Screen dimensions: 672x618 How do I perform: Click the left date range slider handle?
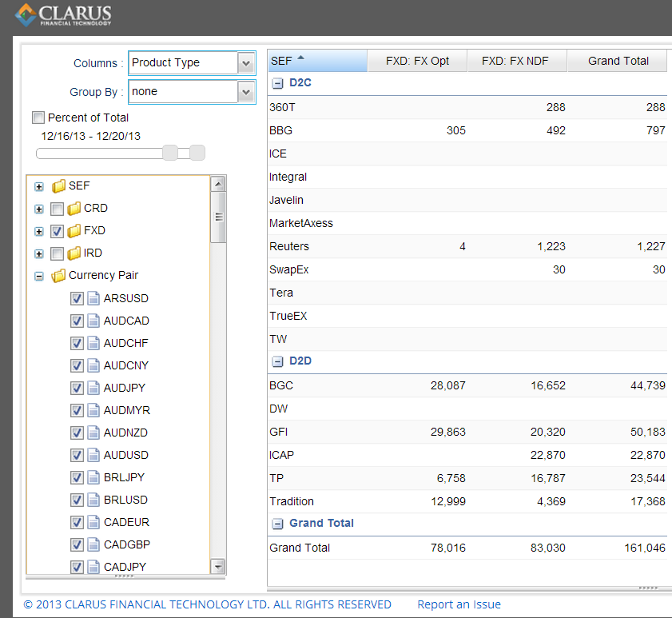[170, 154]
